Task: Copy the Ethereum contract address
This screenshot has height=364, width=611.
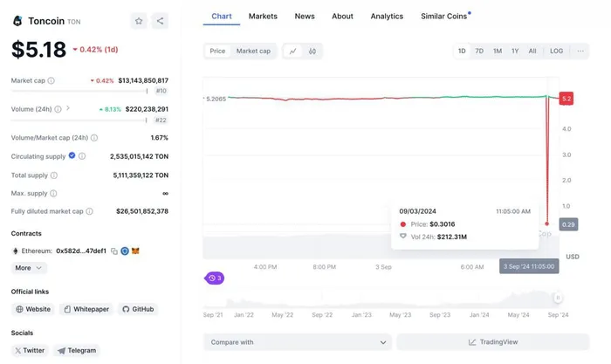Action: [x=114, y=251]
